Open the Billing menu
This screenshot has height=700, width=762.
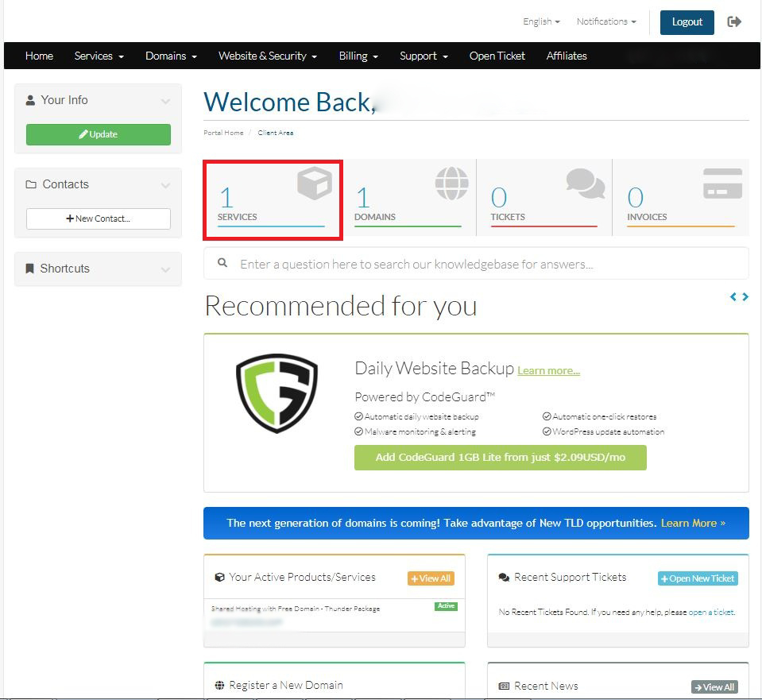(358, 56)
